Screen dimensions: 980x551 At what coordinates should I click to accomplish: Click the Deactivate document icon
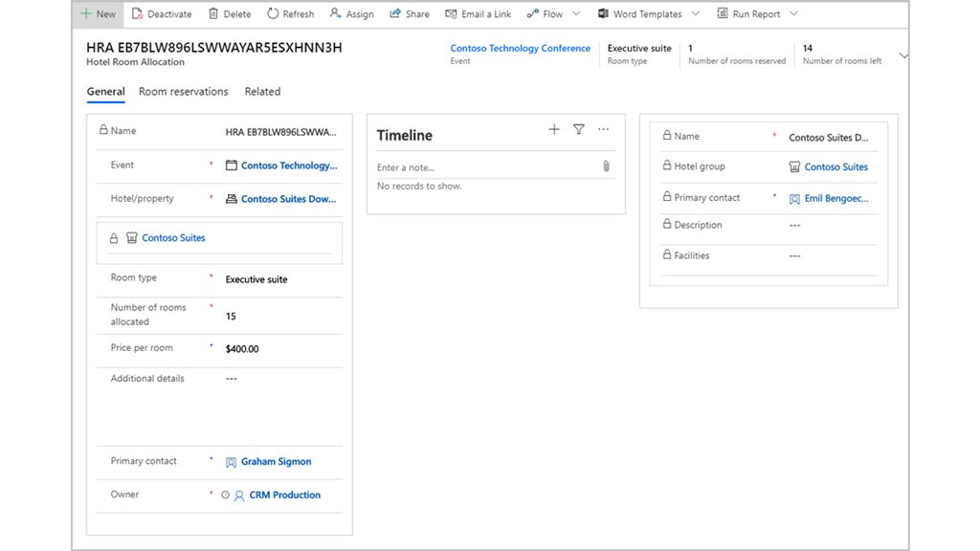tap(138, 13)
